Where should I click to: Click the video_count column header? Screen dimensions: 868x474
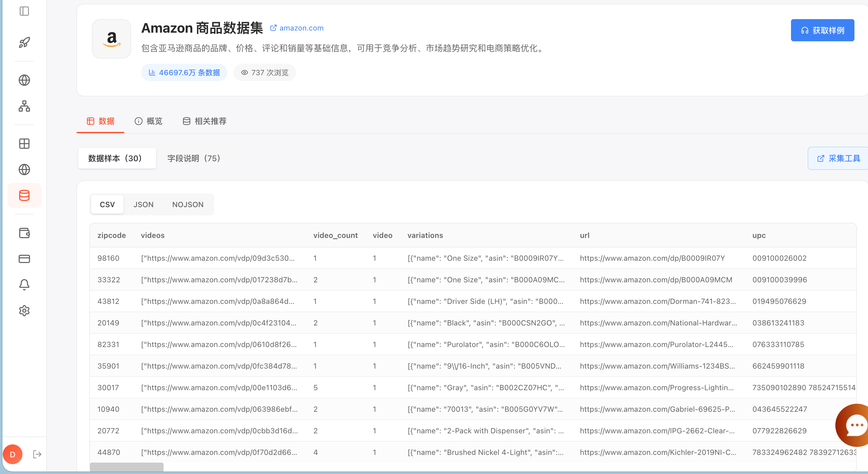pos(336,235)
